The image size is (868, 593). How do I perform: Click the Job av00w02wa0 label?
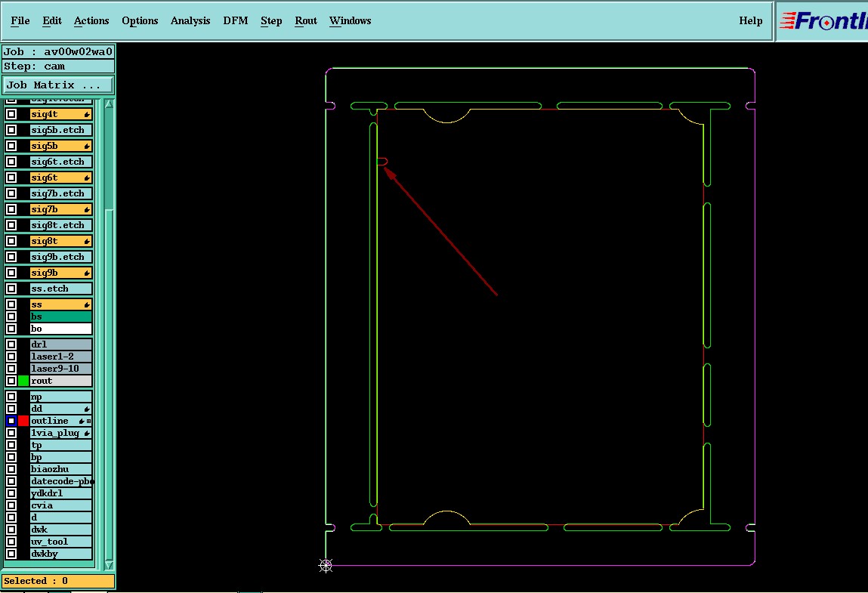(58, 52)
